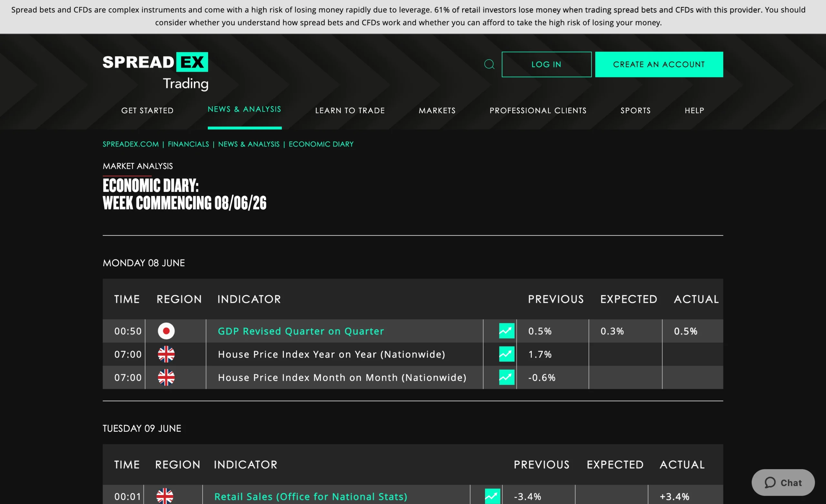This screenshot has width=826, height=504.
Task: Open chart icon for Retail Sales row
Action: [492, 496]
